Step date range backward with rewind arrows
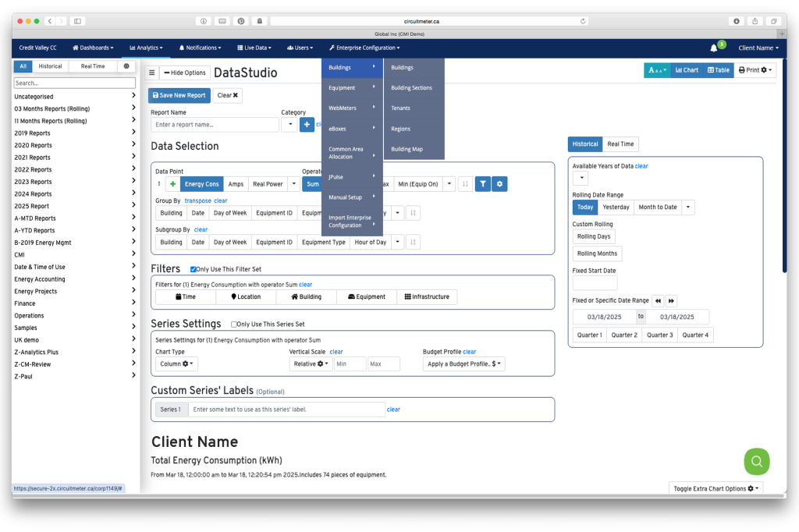This screenshot has height=532, width=799. (x=658, y=300)
